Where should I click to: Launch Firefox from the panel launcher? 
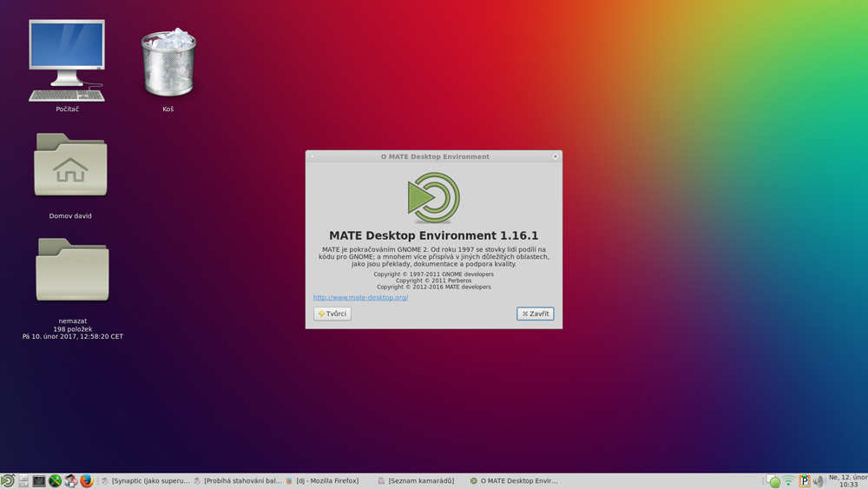[x=86, y=480]
